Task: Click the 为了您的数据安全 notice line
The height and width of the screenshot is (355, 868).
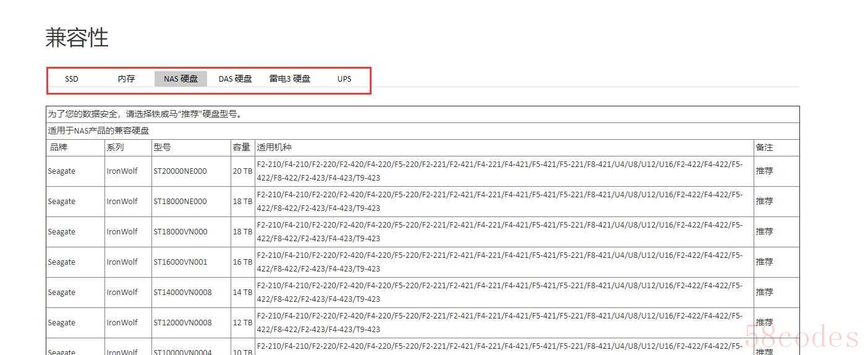Action: coord(145,114)
